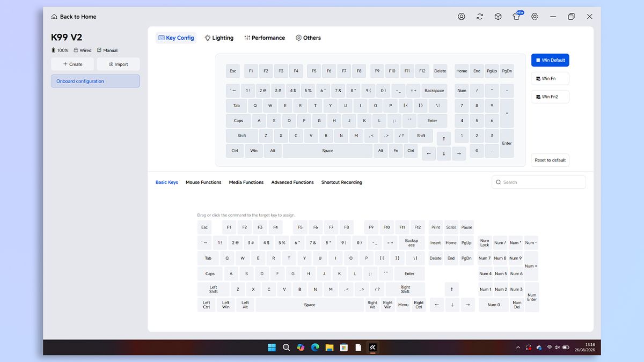Viewport: 644px width, 362px height.
Task: Select the Win key on keyboard preview
Action: tap(254, 151)
